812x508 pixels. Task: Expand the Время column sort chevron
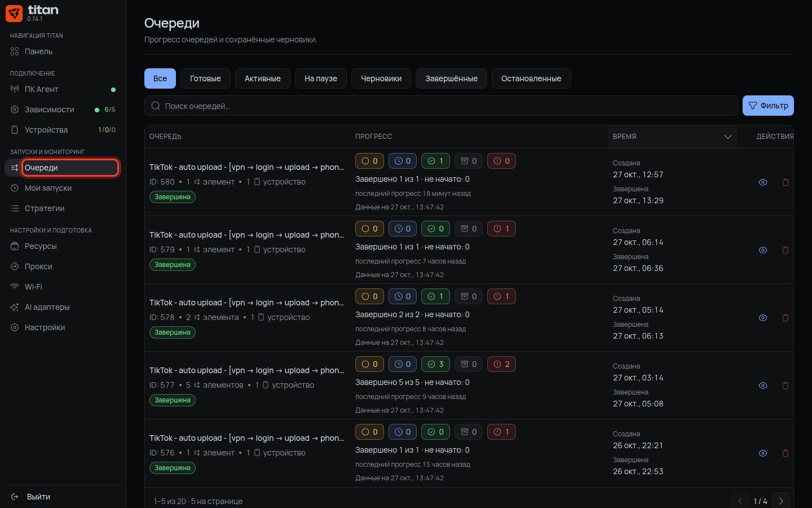click(x=728, y=137)
